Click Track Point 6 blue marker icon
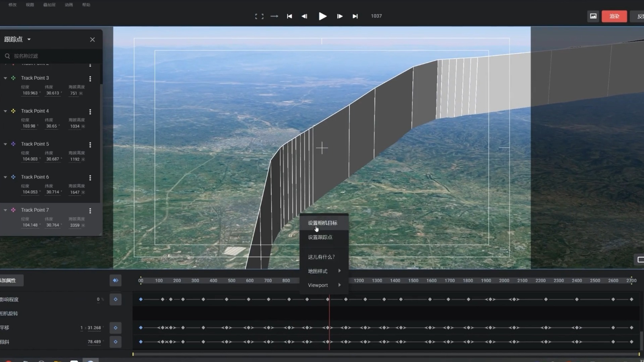Image resolution: width=644 pixels, height=362 pixels. coord(13,177)
